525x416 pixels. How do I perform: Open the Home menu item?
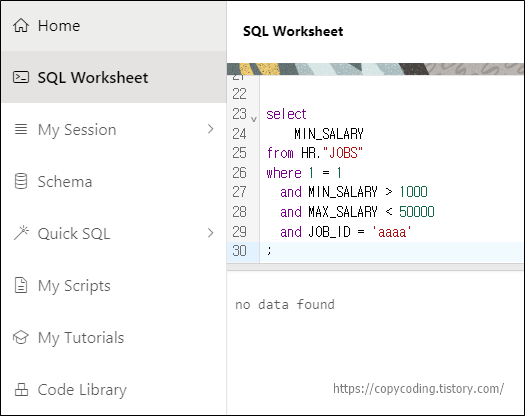pos(114,26)
